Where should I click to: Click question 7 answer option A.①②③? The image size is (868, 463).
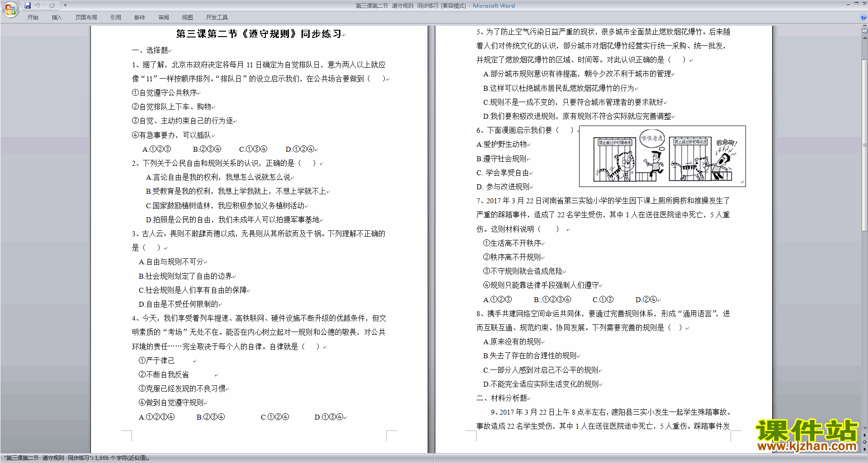(498, 299)
